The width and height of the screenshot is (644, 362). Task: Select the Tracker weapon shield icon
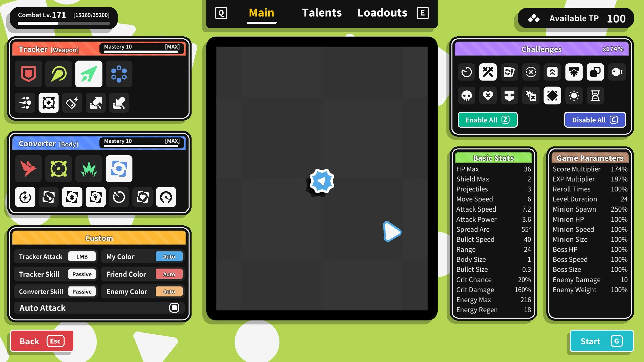pos(28,73)
